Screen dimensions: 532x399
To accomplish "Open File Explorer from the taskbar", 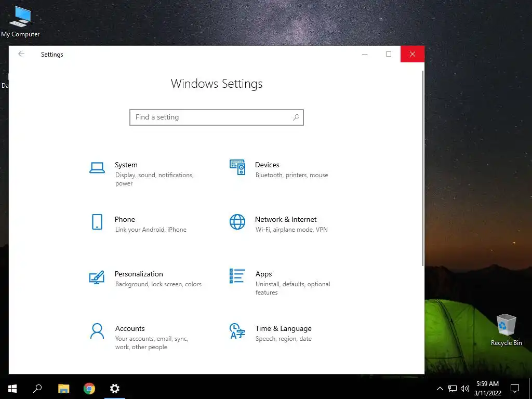I will (x=63, y=389).
